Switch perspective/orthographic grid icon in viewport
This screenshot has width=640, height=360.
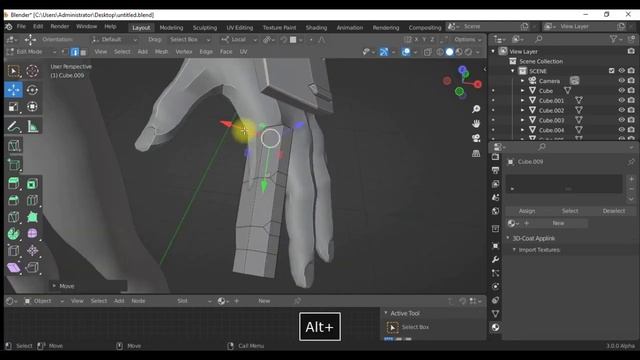tap(476, 153)
